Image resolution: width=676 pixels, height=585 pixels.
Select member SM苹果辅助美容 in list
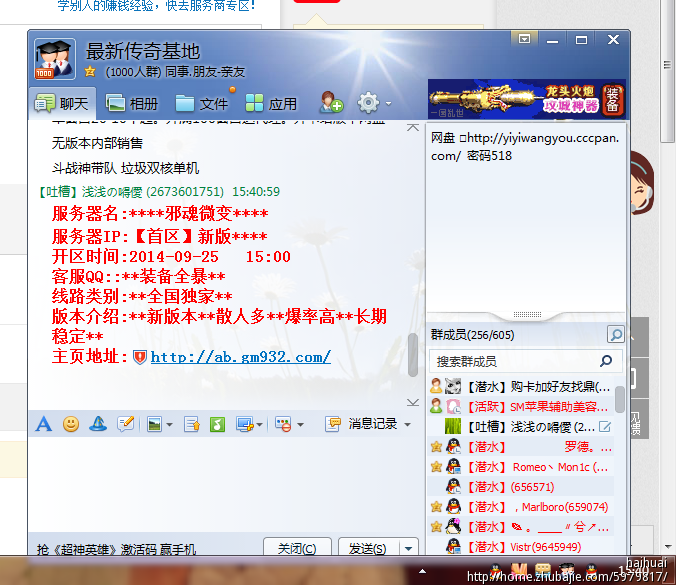coord(521,407)
